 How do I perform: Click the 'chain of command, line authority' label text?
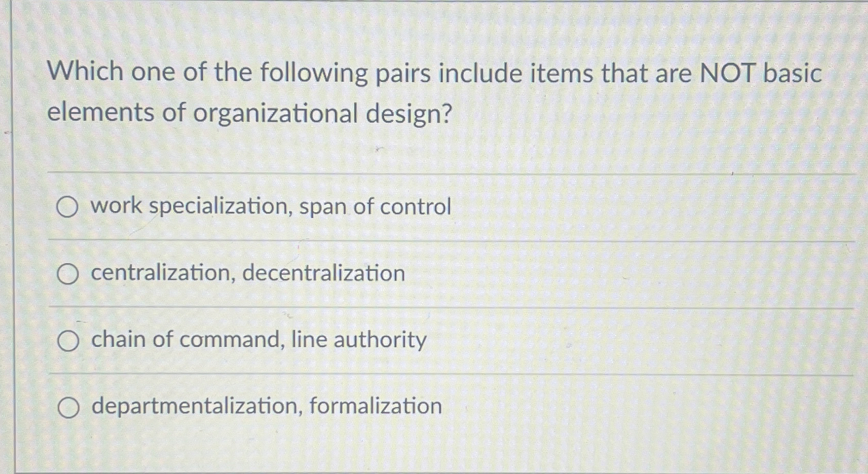(x=257, y=340)
